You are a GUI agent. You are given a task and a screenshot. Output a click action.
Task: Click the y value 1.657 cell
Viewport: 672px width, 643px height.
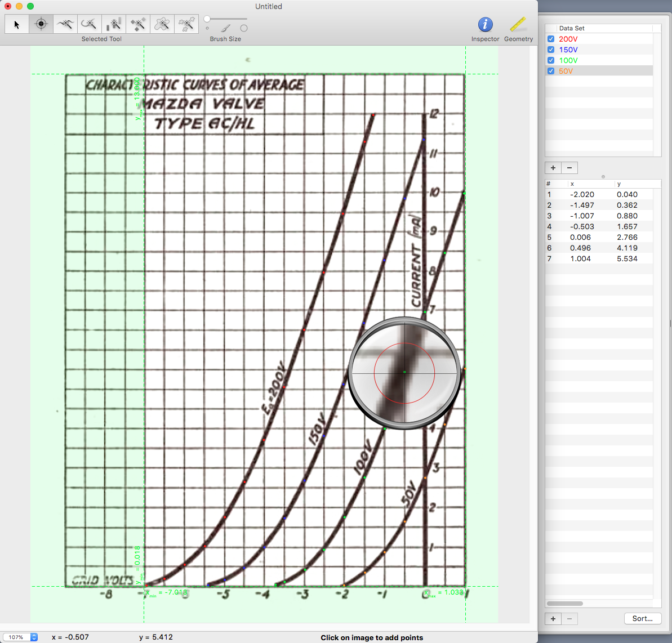tap(627, 226)
